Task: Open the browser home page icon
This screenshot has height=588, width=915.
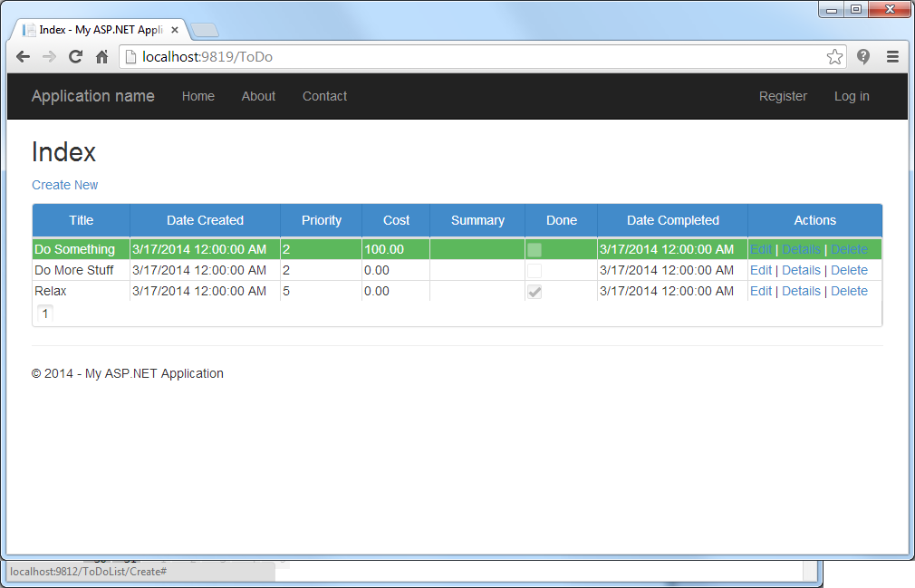Action: click(102, 56)
